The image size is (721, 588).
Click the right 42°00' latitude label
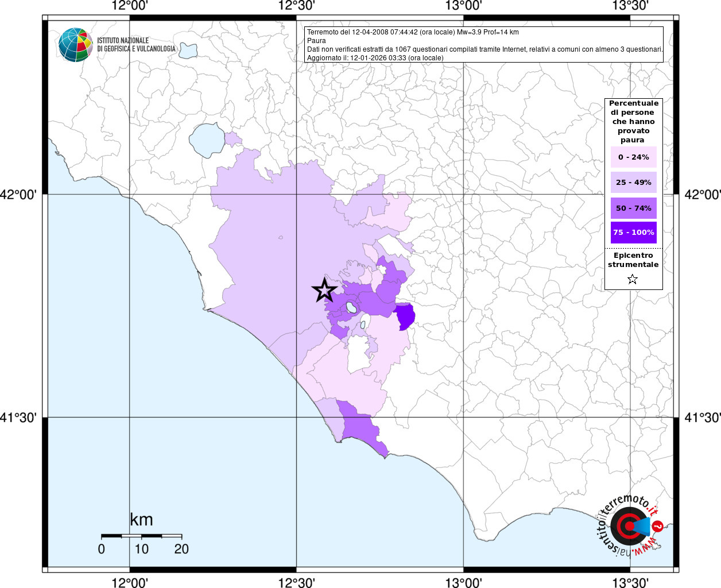pos(703,195)
